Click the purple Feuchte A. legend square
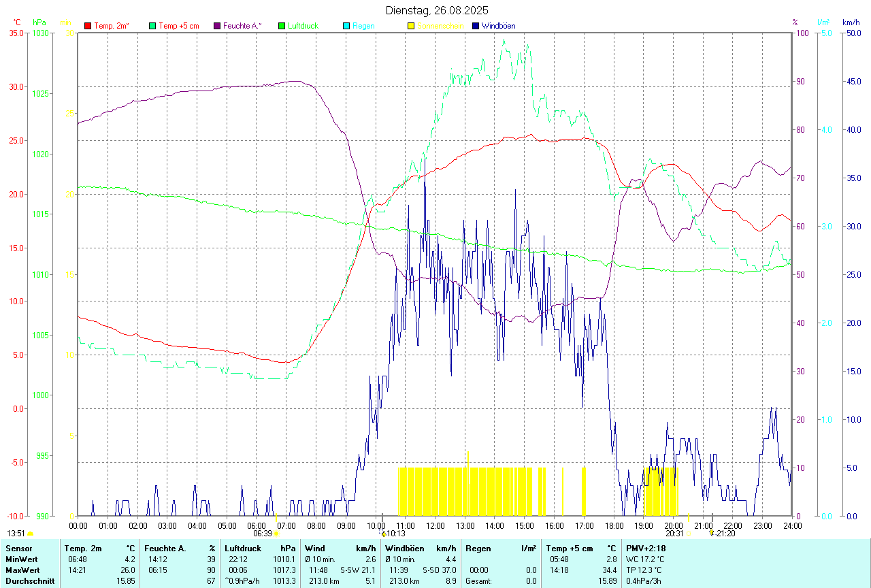The image size is (871, 588). click(x=217, y=26)
